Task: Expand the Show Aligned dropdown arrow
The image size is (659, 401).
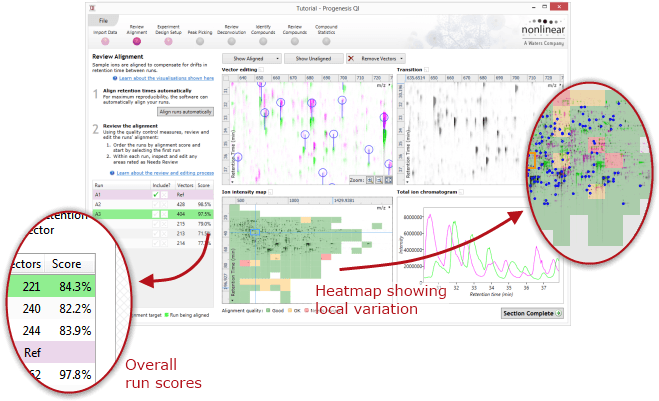Action: coord(277,58)
